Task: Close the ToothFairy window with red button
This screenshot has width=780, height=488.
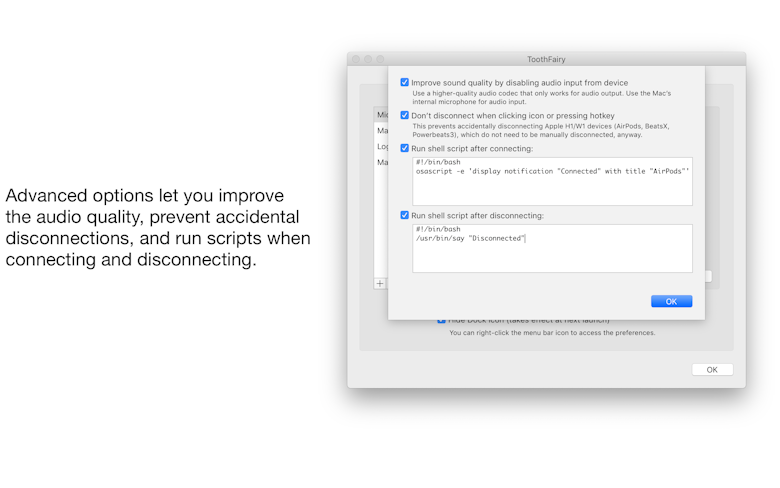Action: pyautogui.click(x=356, y=59)
